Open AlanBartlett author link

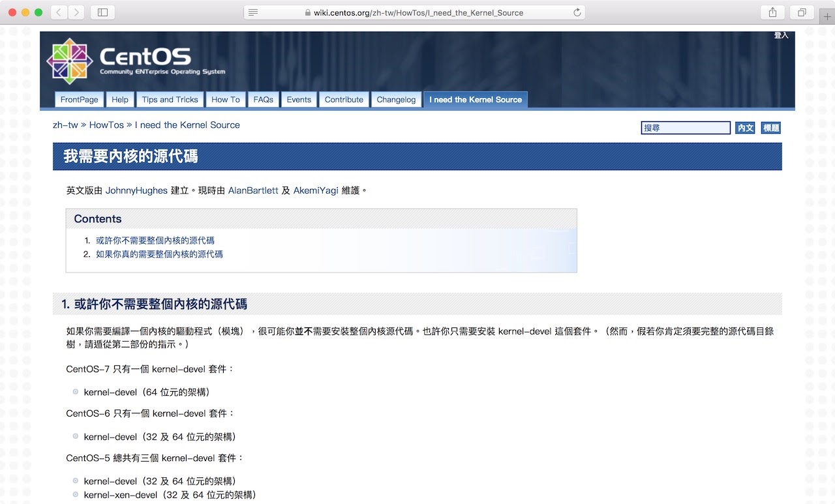pos(253,191)
